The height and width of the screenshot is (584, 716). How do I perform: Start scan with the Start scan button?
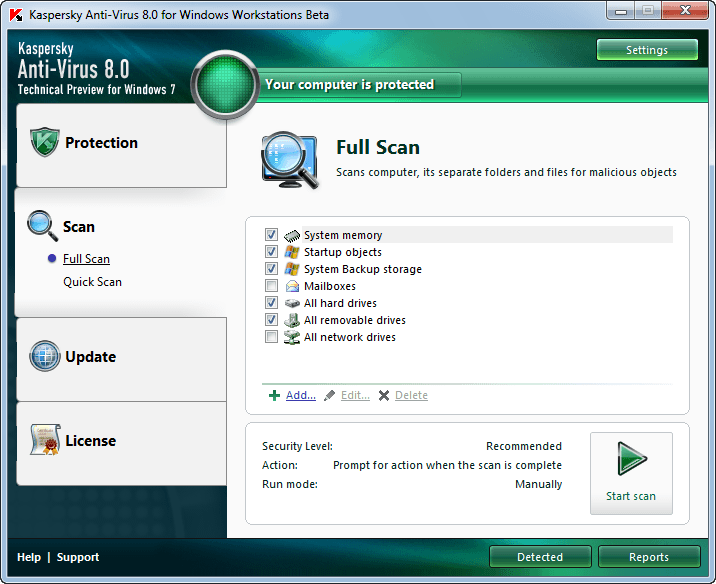[x=631, y=474]
